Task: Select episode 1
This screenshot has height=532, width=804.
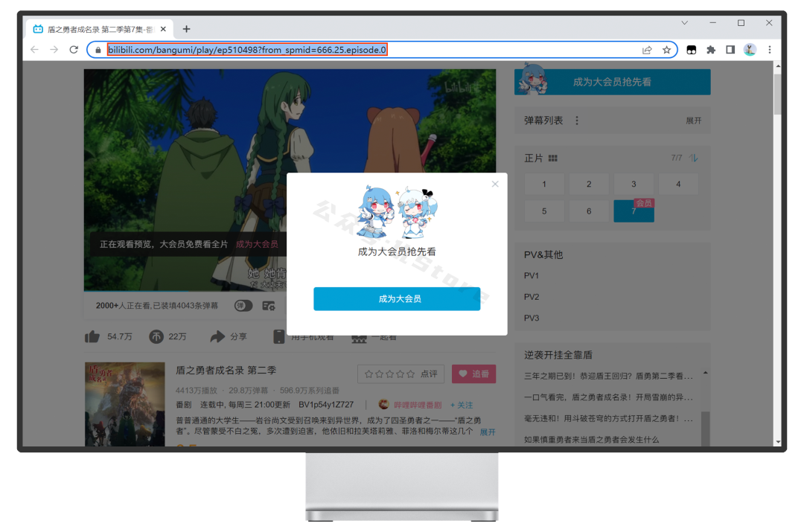Action: 544,184
